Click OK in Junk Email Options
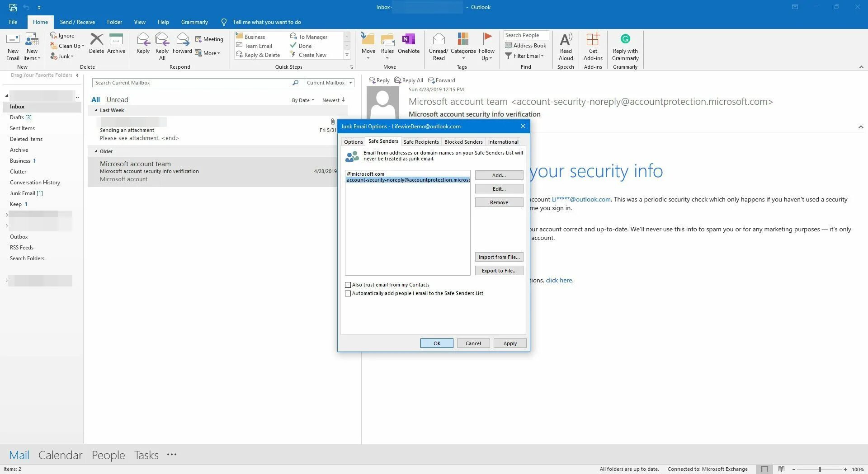 [437, 343]
